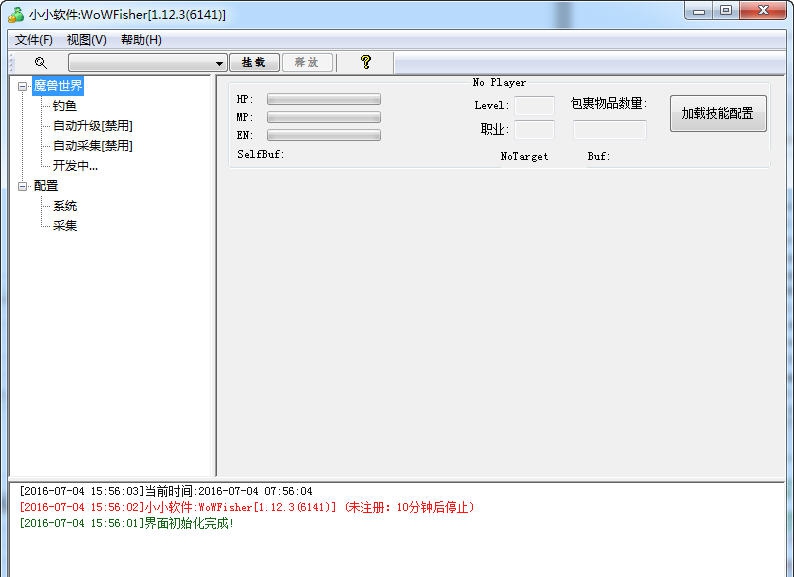The height and width of the screenshot is (577, 794).
Task: Collapse the 配置 tree node
Action: pyautogui.click(x=22, y=186)
